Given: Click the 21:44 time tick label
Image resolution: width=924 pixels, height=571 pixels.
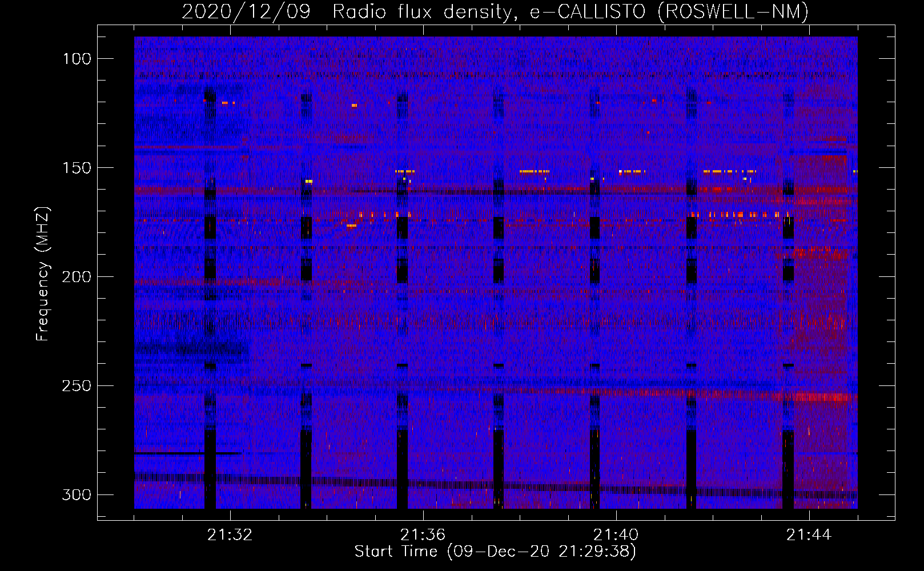Looking at the screenshot, I should click(x=809, y=535).
